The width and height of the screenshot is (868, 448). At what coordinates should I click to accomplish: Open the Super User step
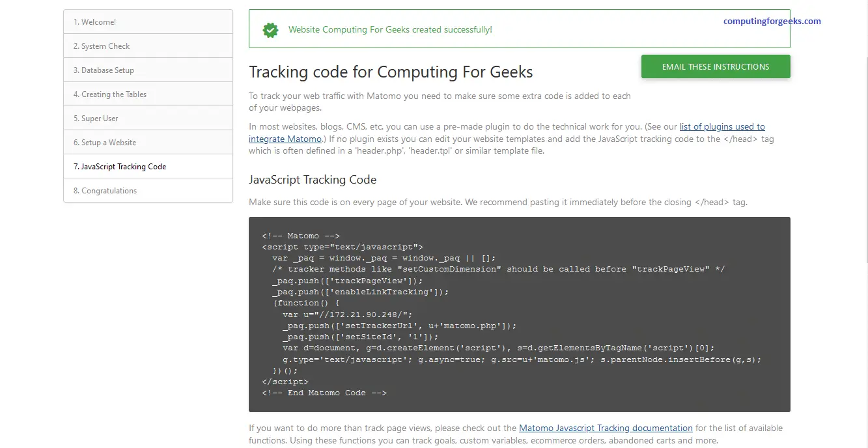pos(99,118)
